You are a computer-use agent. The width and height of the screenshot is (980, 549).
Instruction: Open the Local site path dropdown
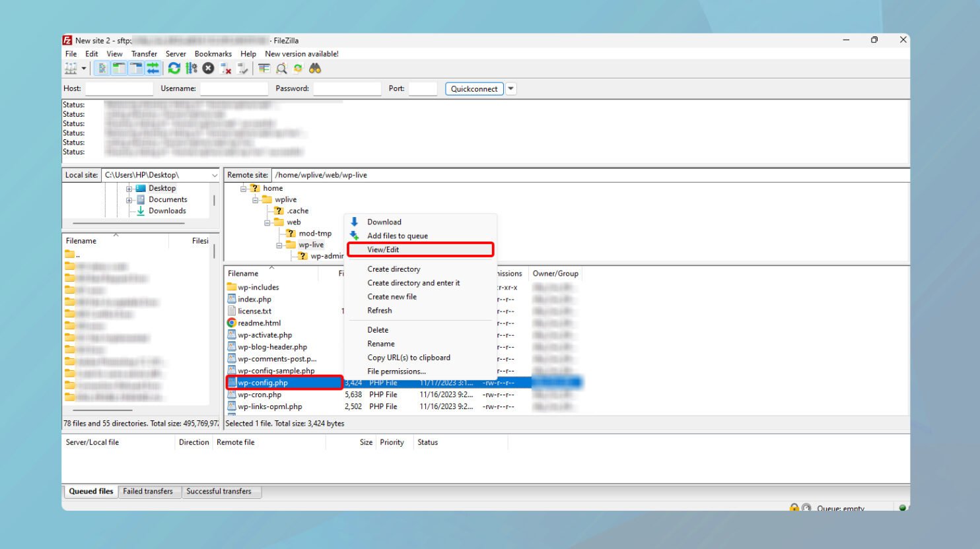[x=213, y=175]
